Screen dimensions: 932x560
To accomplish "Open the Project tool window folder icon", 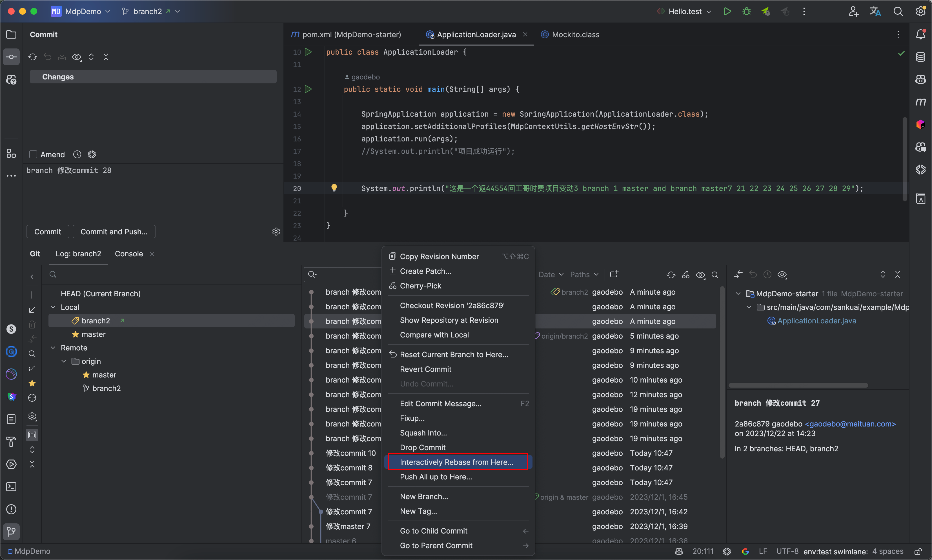I will click(11, 34).
